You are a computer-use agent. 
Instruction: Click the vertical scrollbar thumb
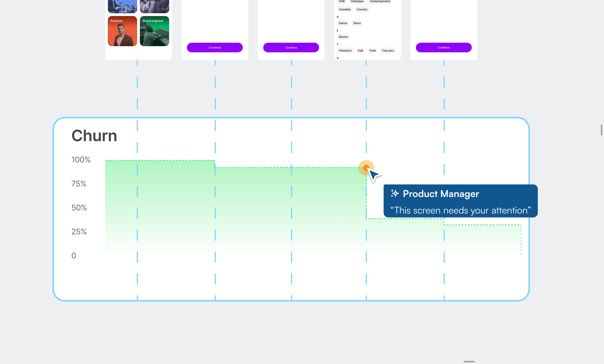(601, 130)
